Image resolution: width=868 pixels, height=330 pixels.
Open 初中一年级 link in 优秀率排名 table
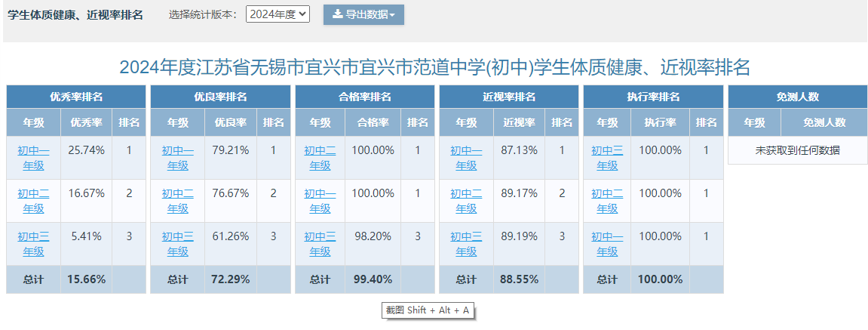33,158
